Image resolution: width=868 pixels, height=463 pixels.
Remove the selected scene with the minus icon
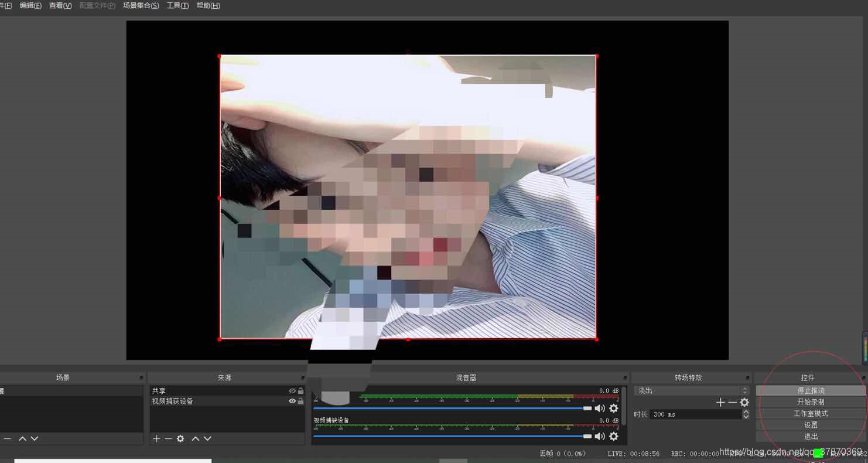pos(7,438)
